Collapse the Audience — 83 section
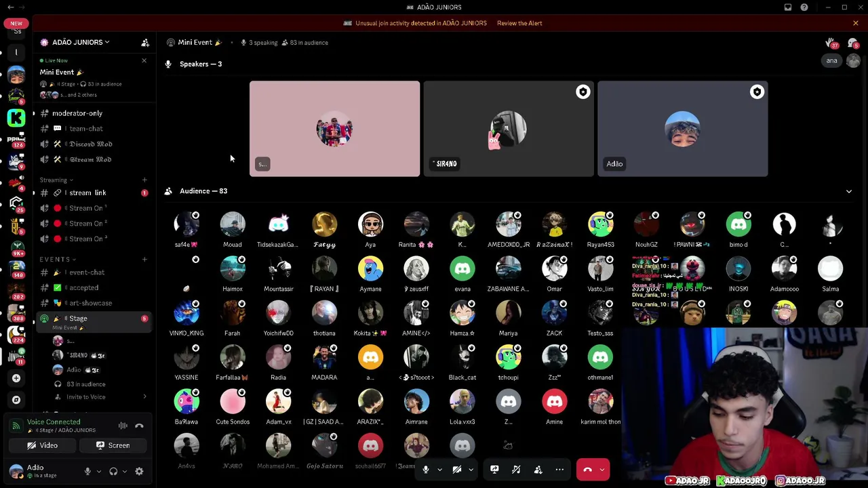The width and height of the screenshot is (868, 488). point(848,192)
